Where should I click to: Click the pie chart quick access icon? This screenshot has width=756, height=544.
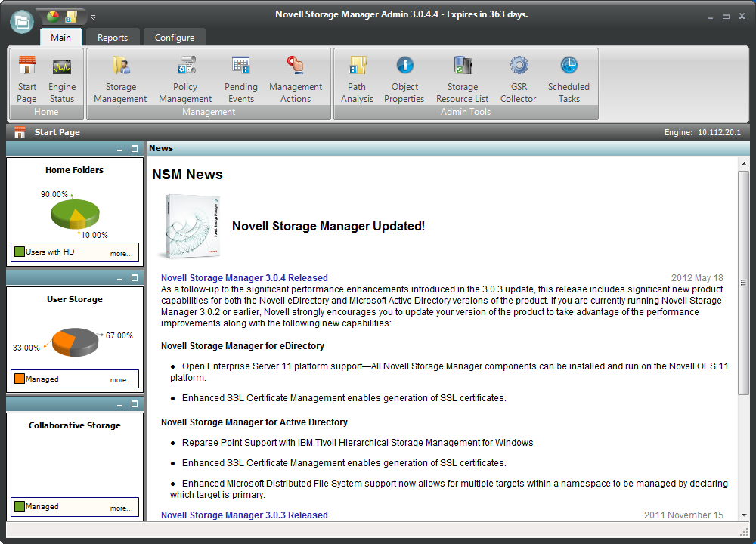tap(53, 16)
